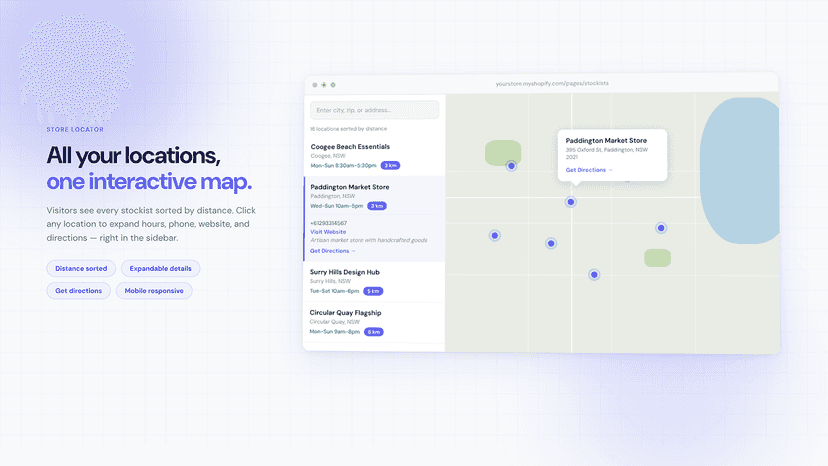
Task: Click the Get directions feature pill
Action: (79, 291)
